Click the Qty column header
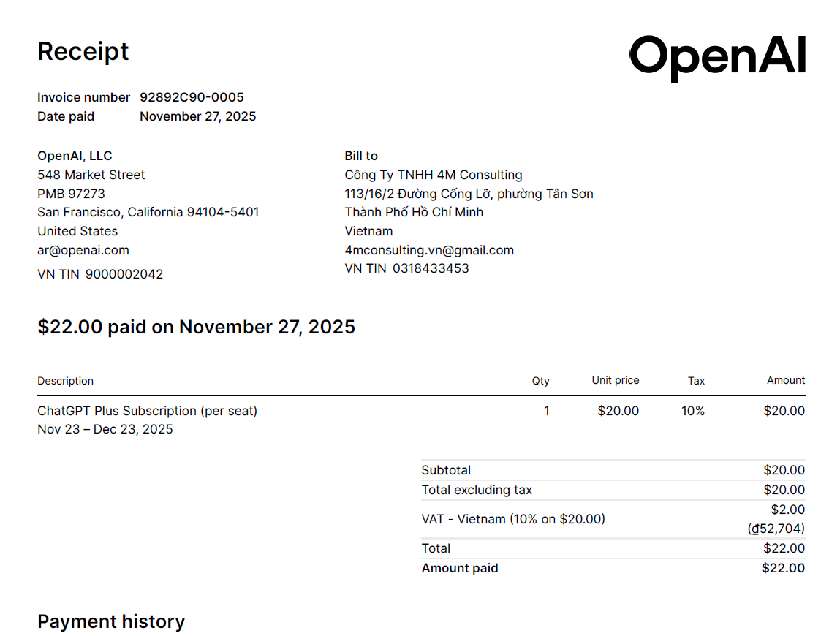The width and height of the screenshot is (840, 636). (540, 381)
